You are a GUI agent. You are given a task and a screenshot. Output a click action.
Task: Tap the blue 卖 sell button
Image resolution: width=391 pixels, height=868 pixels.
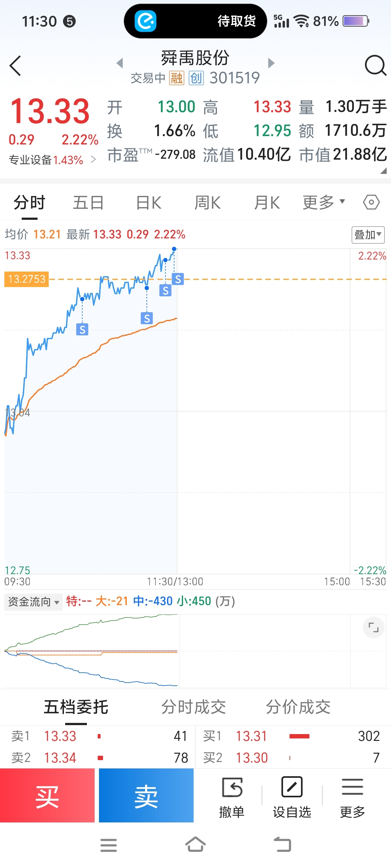coord(146,795)
